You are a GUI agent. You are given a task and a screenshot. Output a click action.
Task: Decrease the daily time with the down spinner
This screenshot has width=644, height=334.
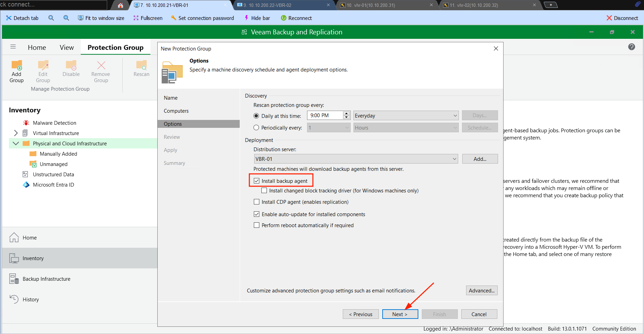[347, 118]
